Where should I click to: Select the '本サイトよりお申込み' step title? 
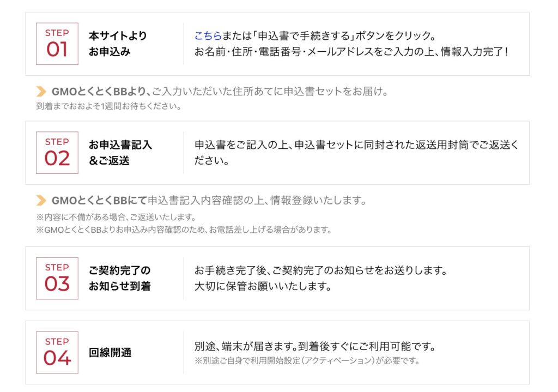[118, 44]
